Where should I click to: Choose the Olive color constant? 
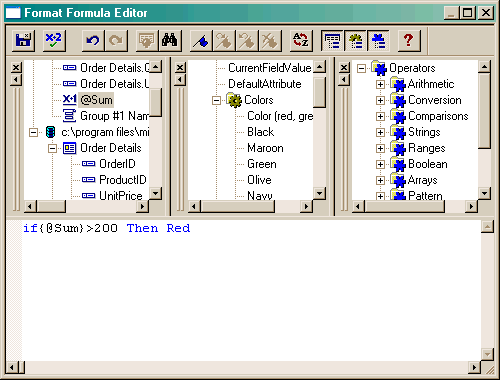(x=259, y=180)
